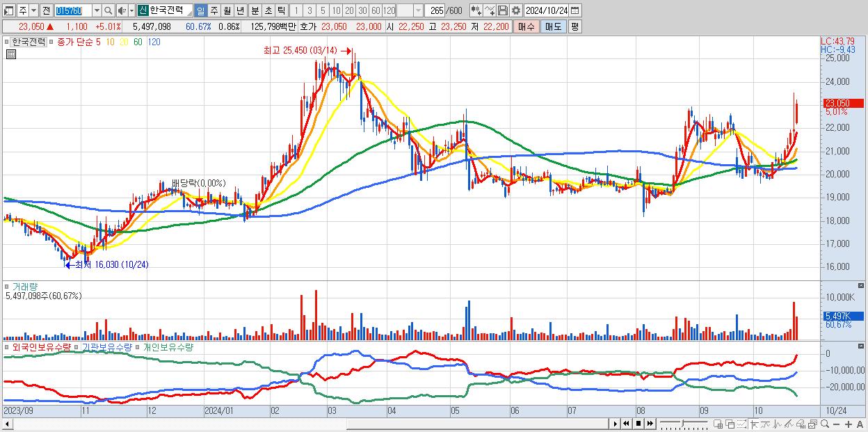Select the 일 daily period toggle
This screenshot has height=432, width=868.
(200, 10)
